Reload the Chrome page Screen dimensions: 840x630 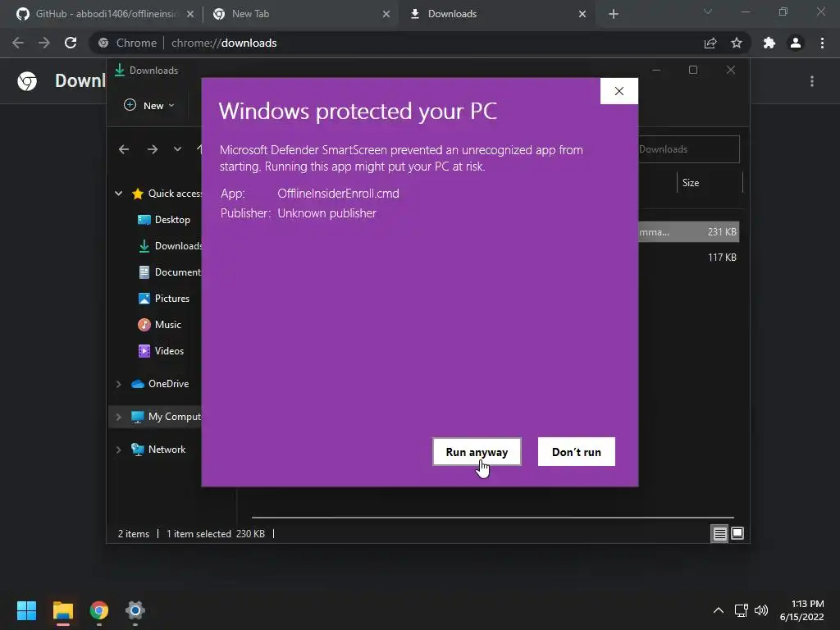[71, 43]
